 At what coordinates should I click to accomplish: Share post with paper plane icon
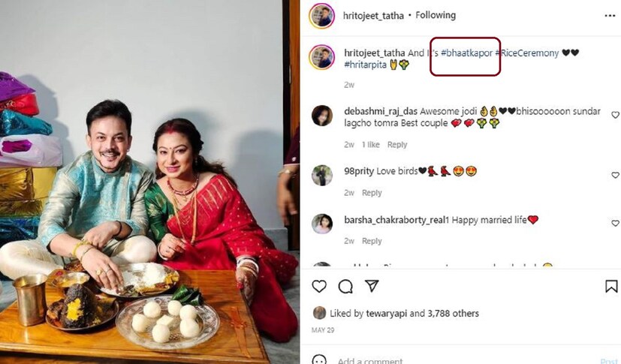click(371, 286)
